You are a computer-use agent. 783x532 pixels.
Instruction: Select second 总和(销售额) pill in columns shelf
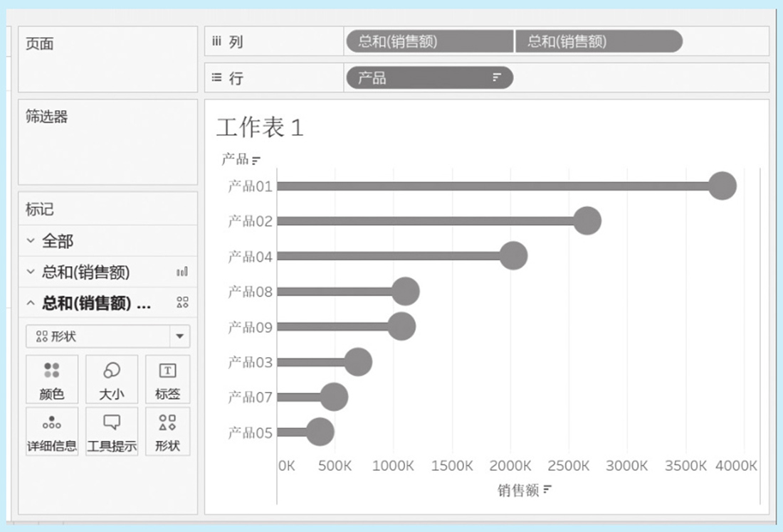click(x=597, y=41)
